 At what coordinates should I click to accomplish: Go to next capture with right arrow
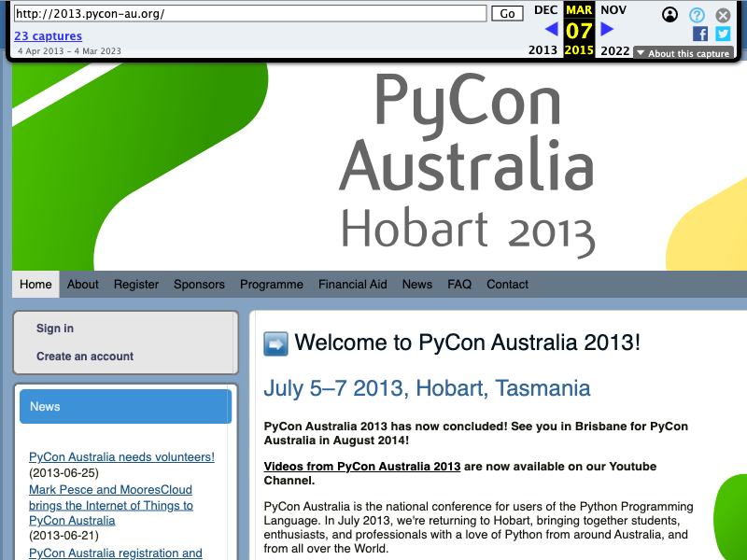coord(607,30)
